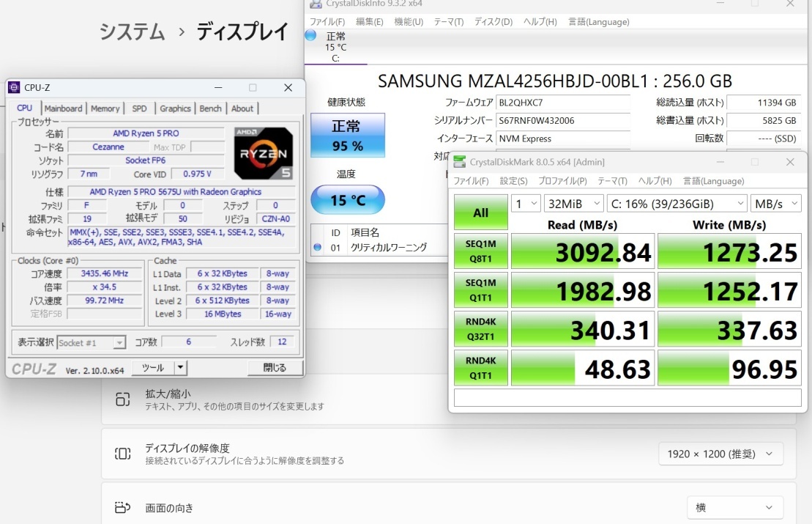This screenshot has height=524, width=812.
Task: Click the システム breadcrumb link in Settings
Action: click(x=132, y=32)
